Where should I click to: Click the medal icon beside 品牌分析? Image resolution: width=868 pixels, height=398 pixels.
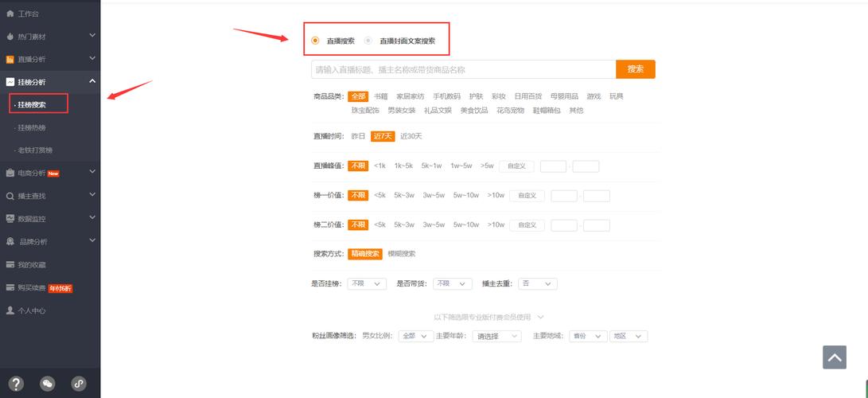pyautogui.click(x=10, y=241)
